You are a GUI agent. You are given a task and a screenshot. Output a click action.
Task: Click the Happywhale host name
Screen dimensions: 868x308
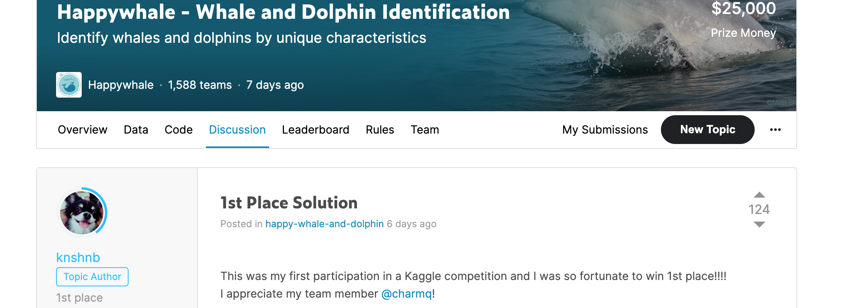tap(121, 85)
